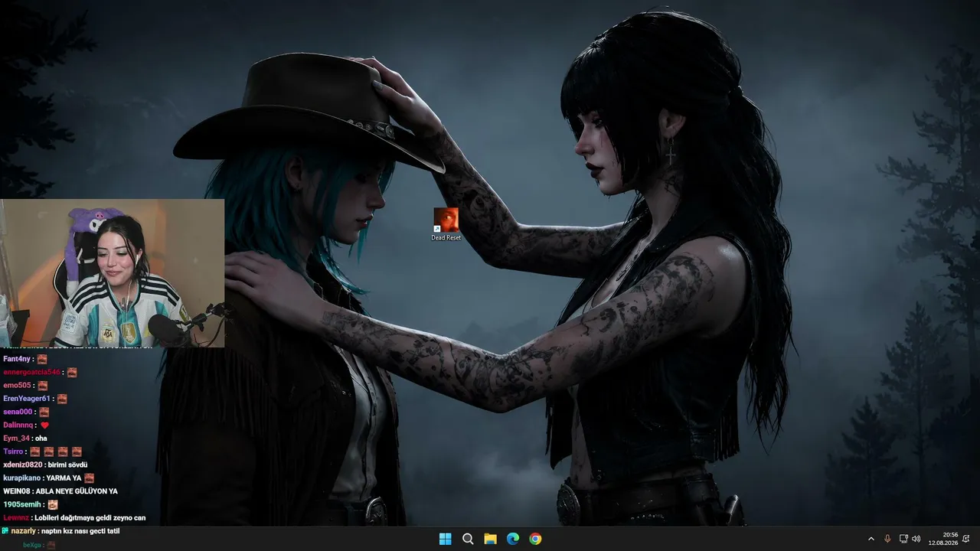Viewport: 980px width, 551px height.
Task: Open the clock showing 20:56 and date
Action: (944, 539)
